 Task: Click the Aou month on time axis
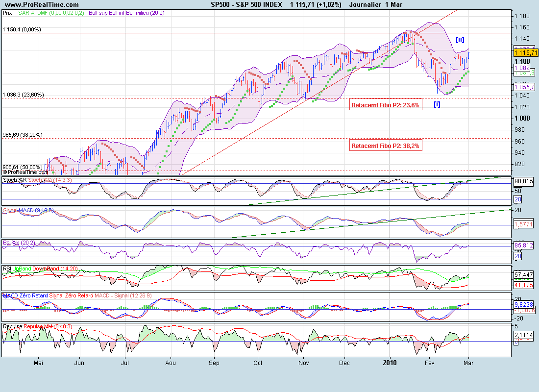171,363
